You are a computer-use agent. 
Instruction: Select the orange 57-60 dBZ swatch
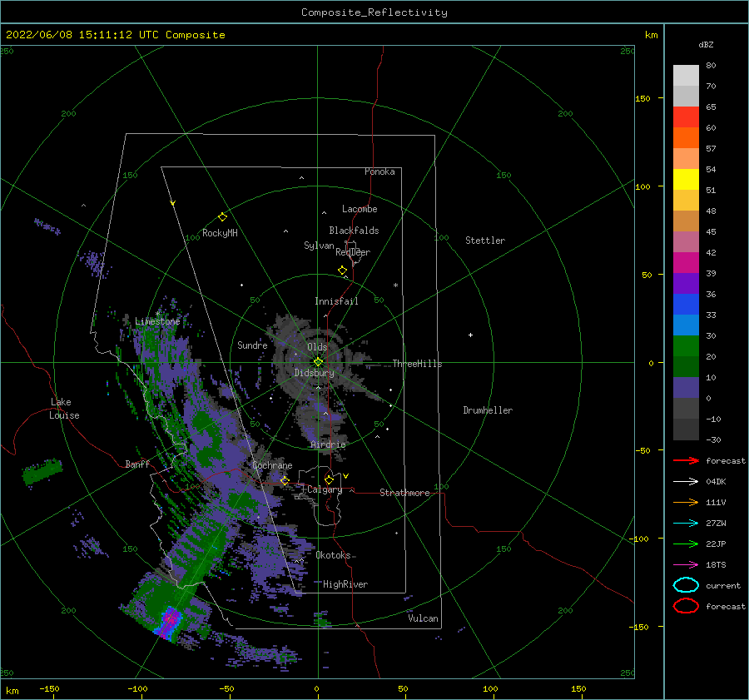coord(686,138)
